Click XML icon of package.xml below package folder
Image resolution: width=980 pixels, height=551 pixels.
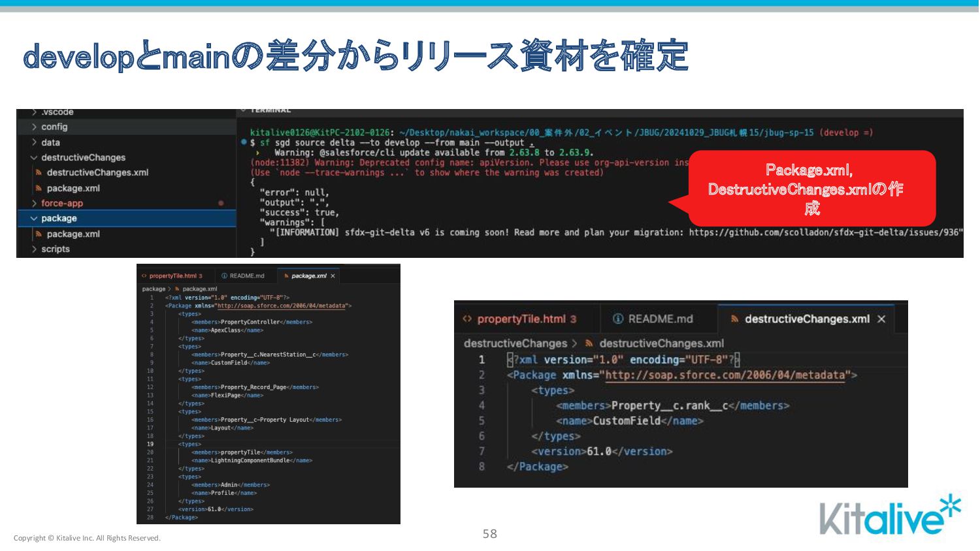click(39, 234)
